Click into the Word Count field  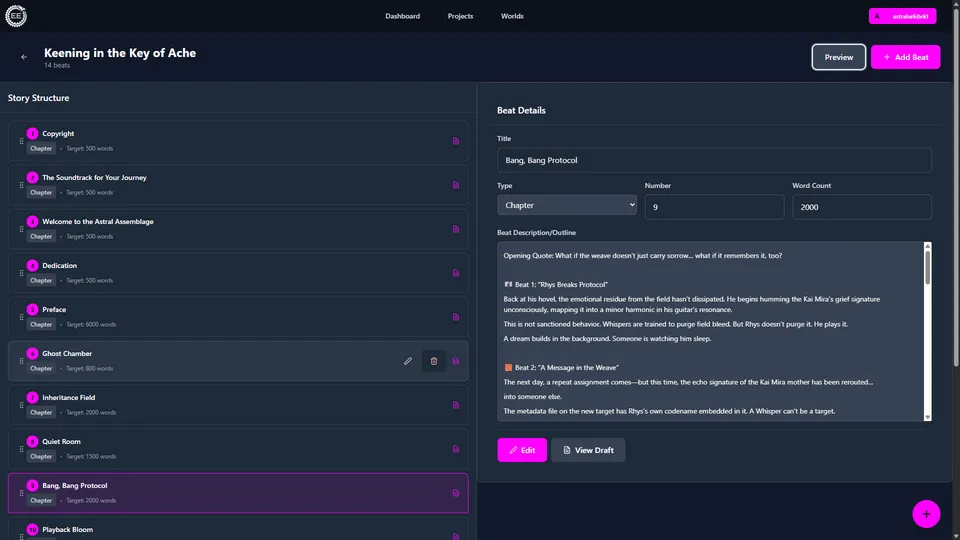click(x=861, y=207)
